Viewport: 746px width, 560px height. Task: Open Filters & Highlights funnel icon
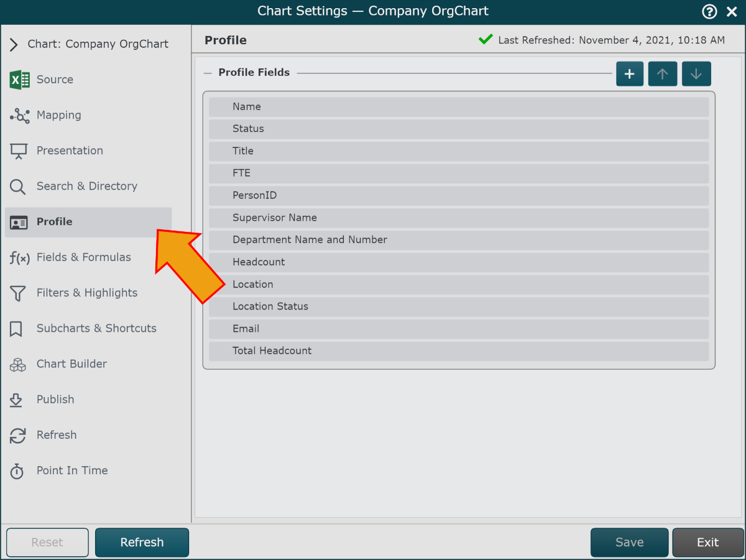tap(18, 293)
